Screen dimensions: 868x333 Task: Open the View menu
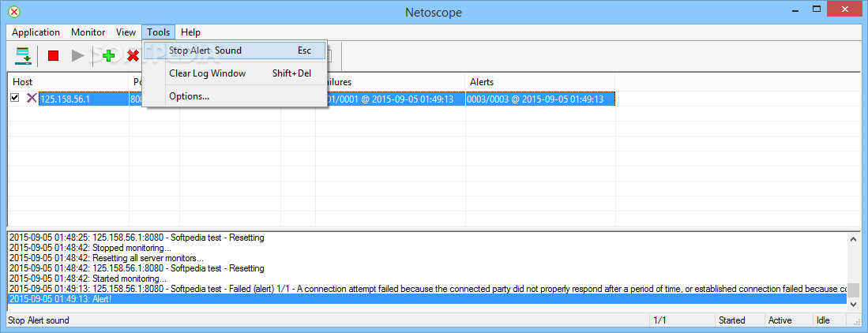pos(126,32)
